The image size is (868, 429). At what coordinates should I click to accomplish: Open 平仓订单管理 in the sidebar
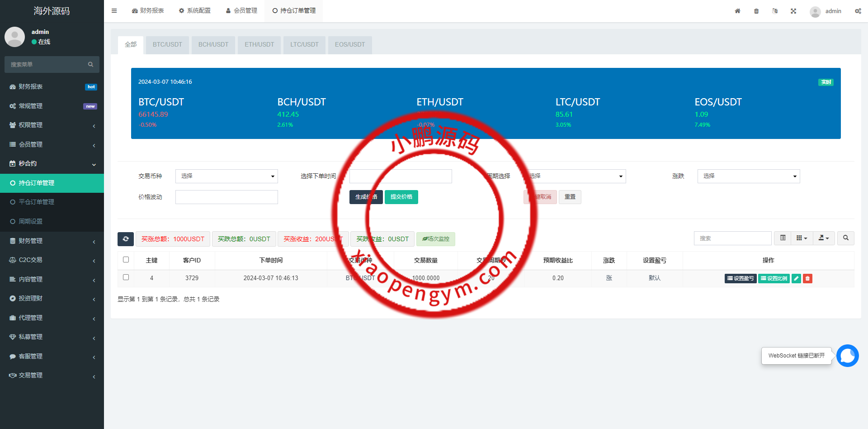click(x=37, y=202)
